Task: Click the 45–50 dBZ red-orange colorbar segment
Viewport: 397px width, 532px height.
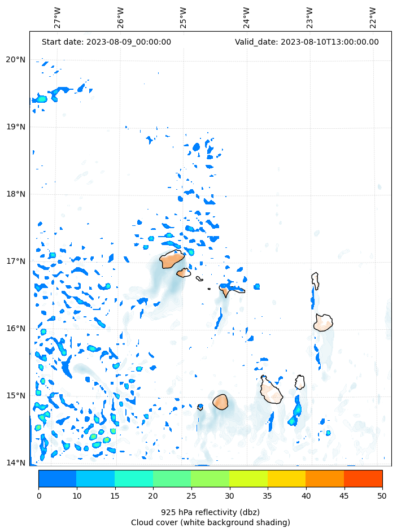Action: click(363, 478)
